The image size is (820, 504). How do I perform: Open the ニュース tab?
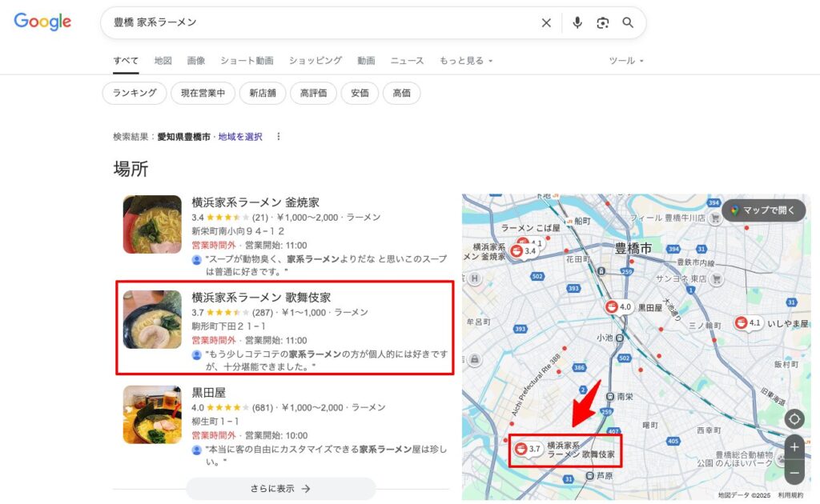click(407, 61)
